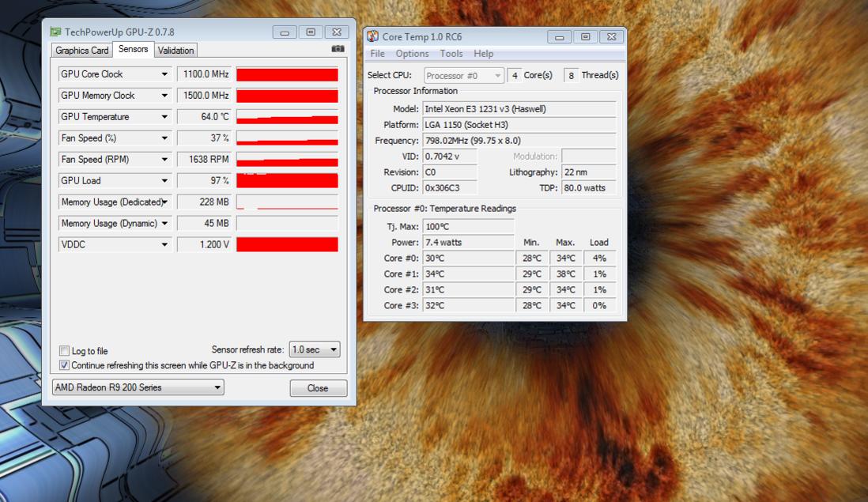
Task: Click the 228 MB memory value
Action: 204,202
